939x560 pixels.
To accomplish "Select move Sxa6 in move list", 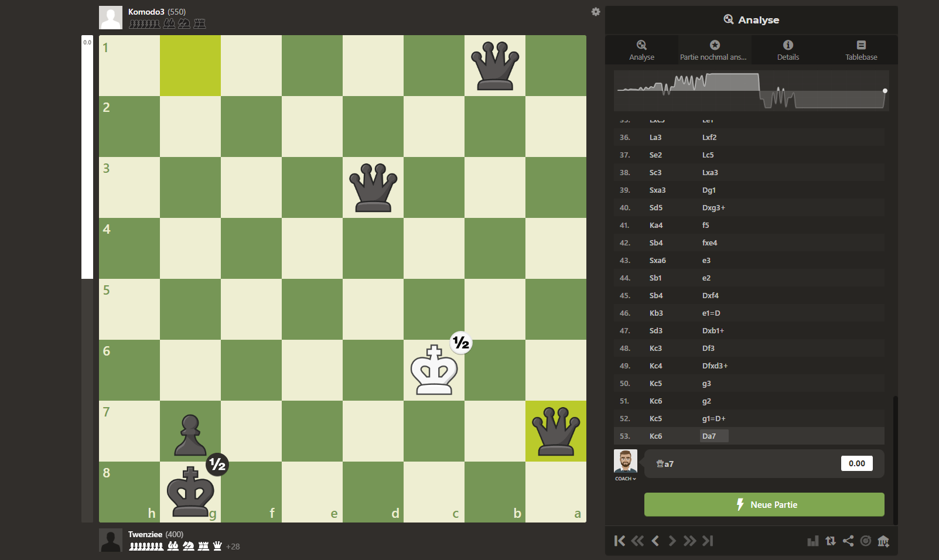I will click(657, 260).
